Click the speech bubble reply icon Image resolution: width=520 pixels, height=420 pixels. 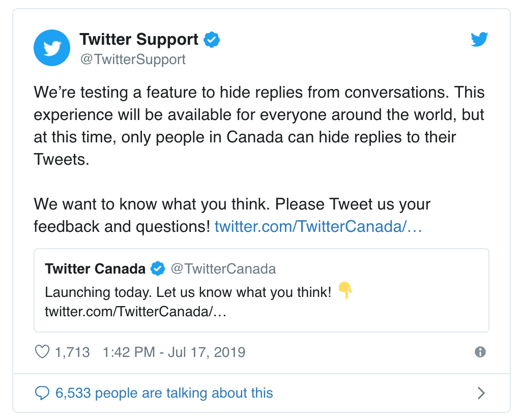(42, 393)
